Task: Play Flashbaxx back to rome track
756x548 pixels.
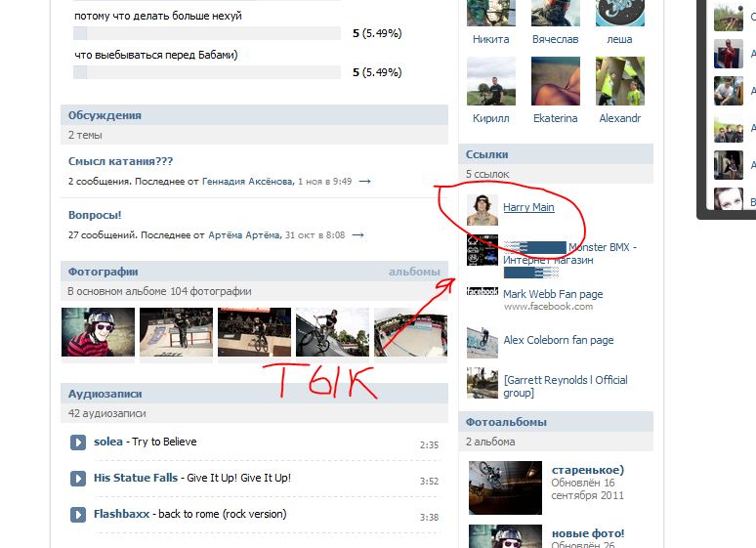Action: click(77, 515)
